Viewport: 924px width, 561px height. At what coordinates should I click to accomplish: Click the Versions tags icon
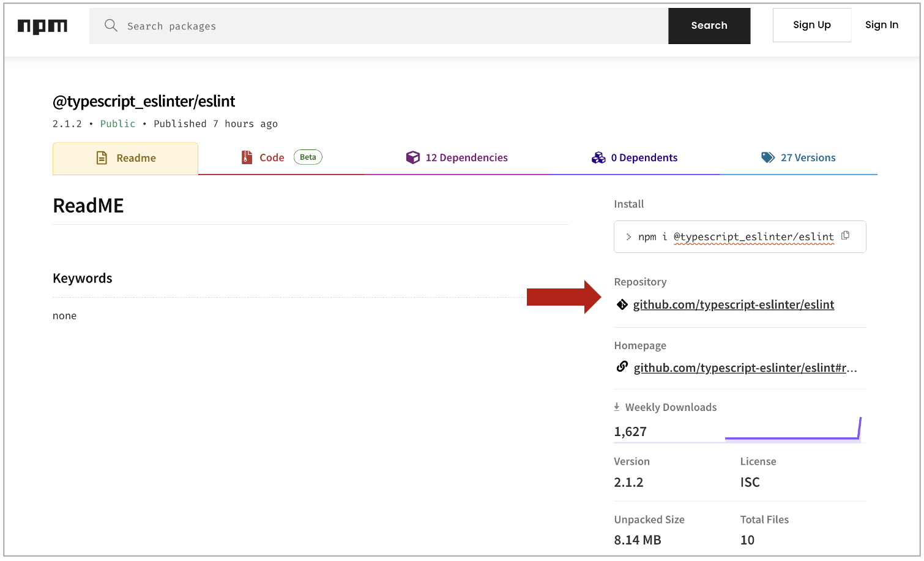click(767, 157)
